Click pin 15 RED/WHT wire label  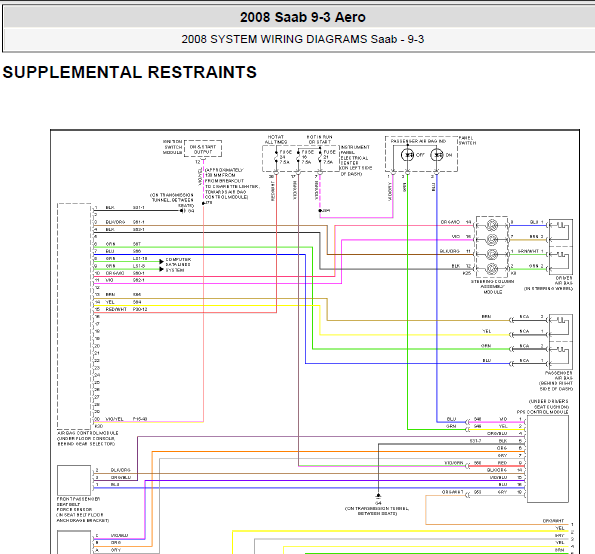click(116, 309)
